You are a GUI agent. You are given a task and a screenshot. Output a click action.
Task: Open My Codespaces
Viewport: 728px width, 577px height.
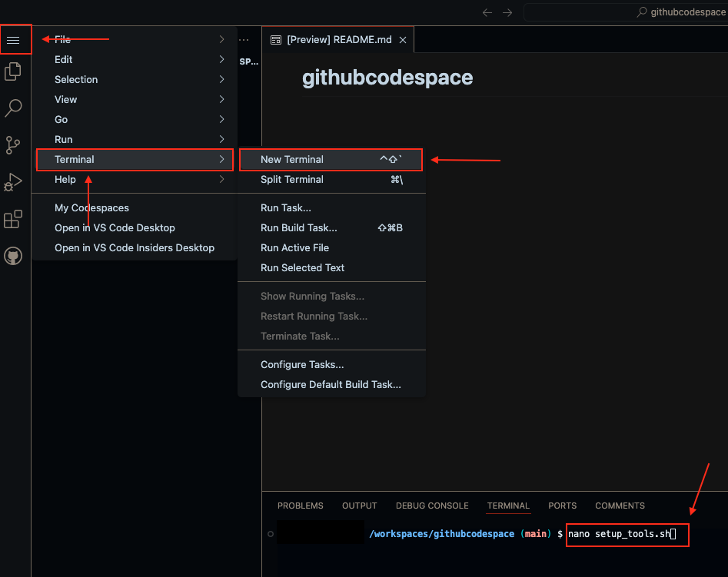click(135, 208)
